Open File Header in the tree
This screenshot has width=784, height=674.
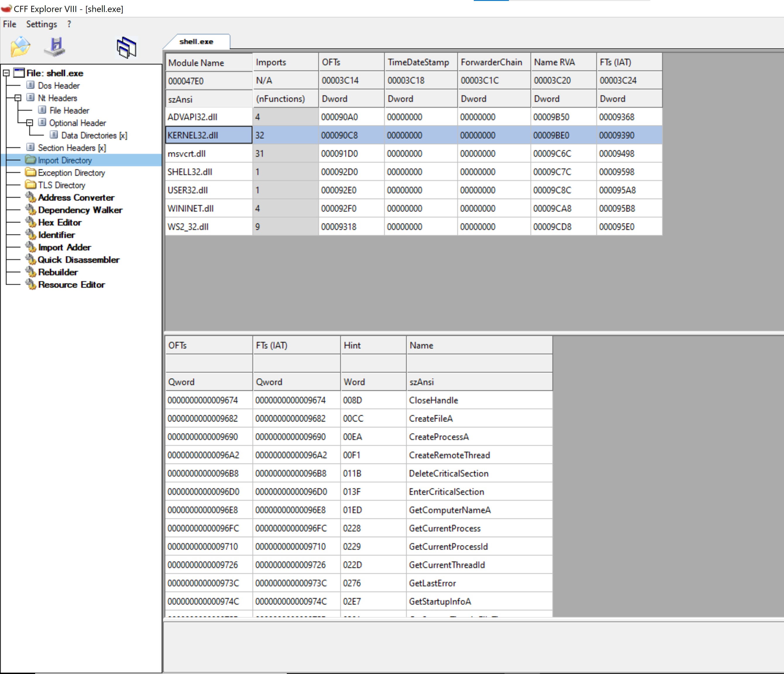coord(69,111)
